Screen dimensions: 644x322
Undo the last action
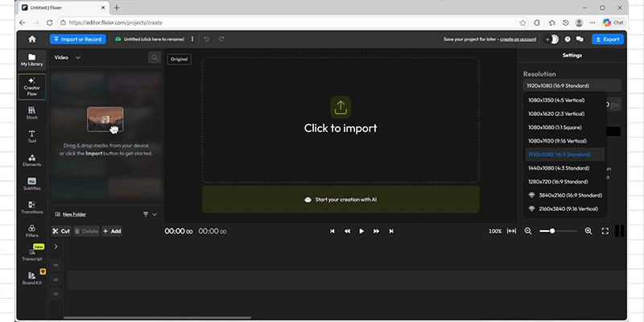pos(207,39)
